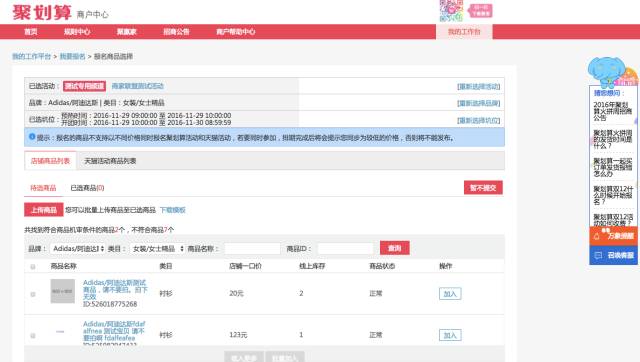Switch to 天猫活动商品列表 tab

click(110, 161)
